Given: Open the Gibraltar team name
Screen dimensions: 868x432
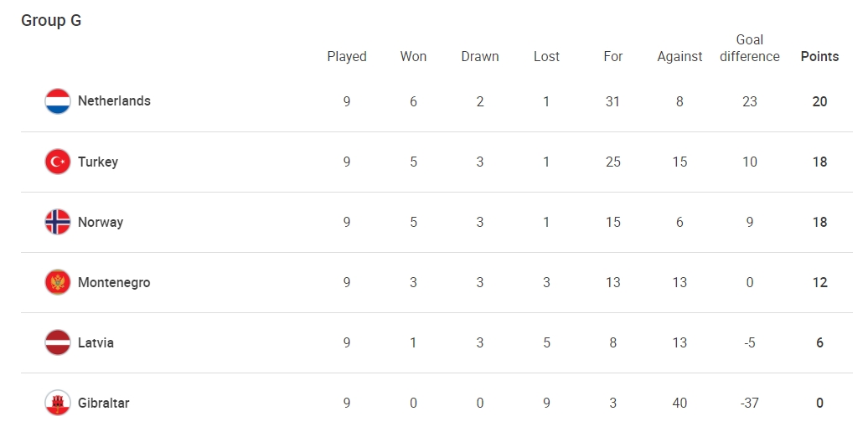Looking at the screenshot, I should (104, 403).
